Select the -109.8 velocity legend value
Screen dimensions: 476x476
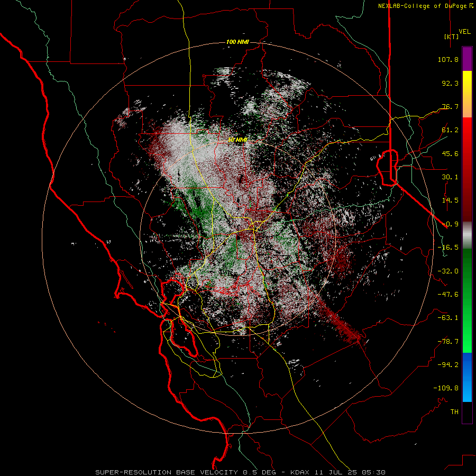[446, 388]
